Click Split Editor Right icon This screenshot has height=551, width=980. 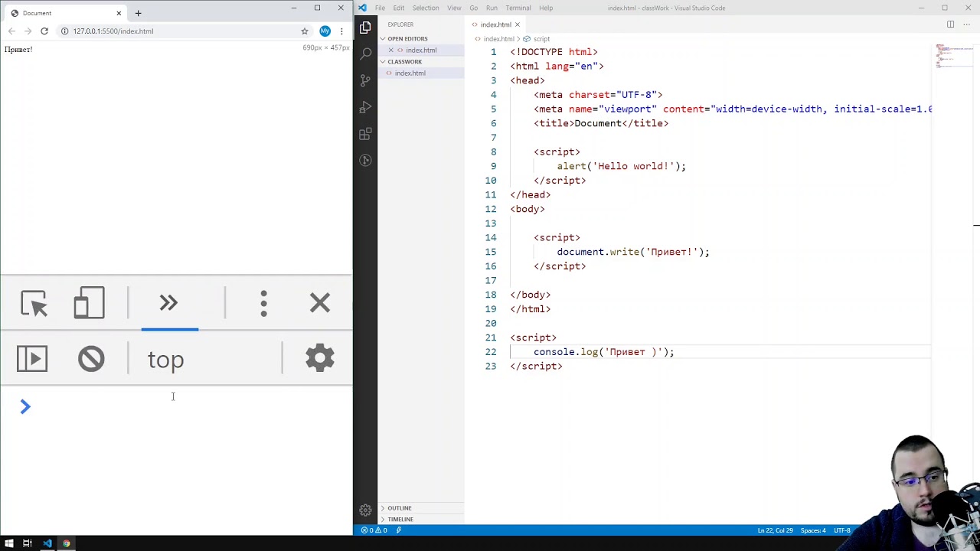pyautogui.click(x=950, y=24)
